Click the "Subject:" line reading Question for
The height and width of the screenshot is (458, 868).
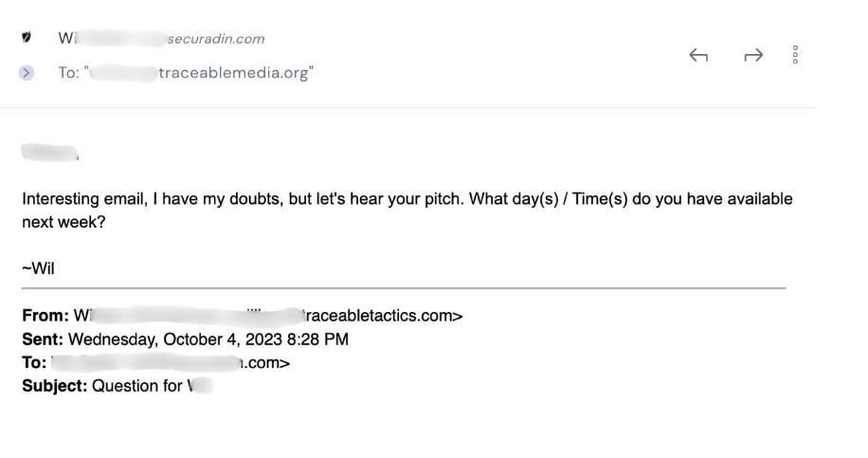click(118, 385)
